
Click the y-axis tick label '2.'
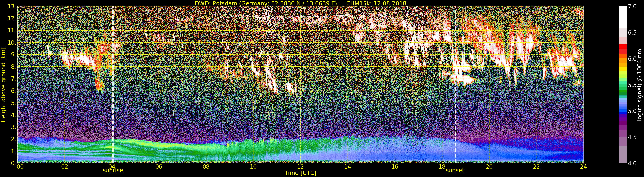click(x=13, y=139)
